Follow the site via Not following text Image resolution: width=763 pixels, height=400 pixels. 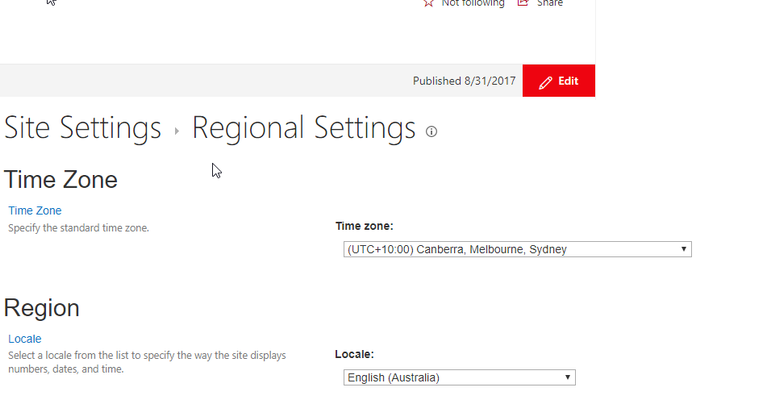click(x=473, y=3)
